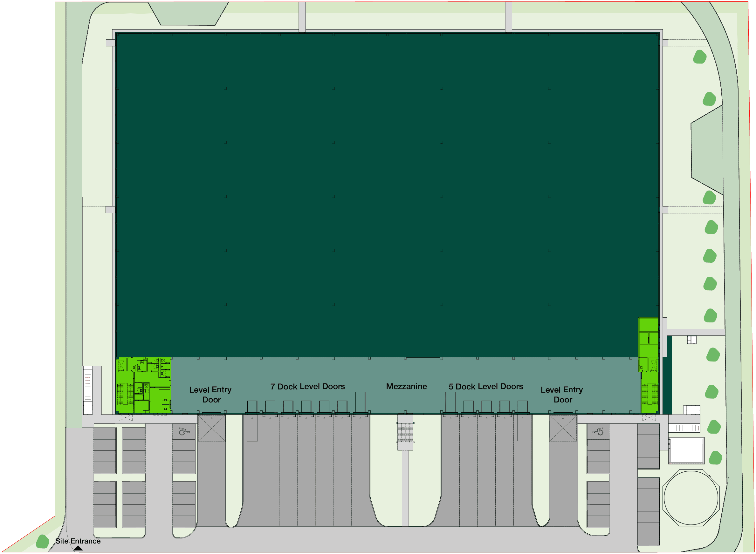
Task: Select the crossed square at right level entry
Action: pyautogui.click(x=563, y=428)
